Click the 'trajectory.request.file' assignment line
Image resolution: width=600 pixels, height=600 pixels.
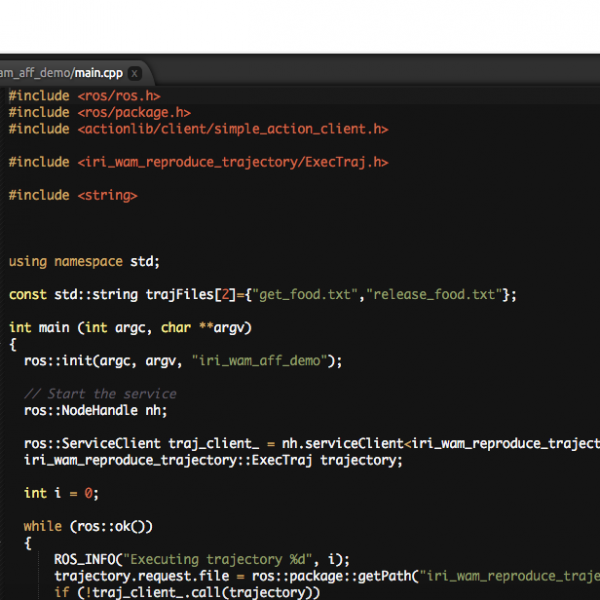coord(327,576)
